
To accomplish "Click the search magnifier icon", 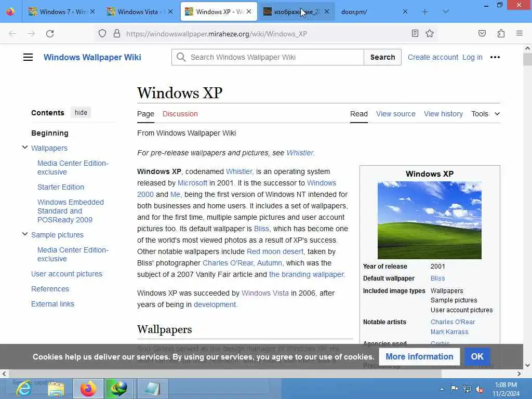I will click(181, 57).
